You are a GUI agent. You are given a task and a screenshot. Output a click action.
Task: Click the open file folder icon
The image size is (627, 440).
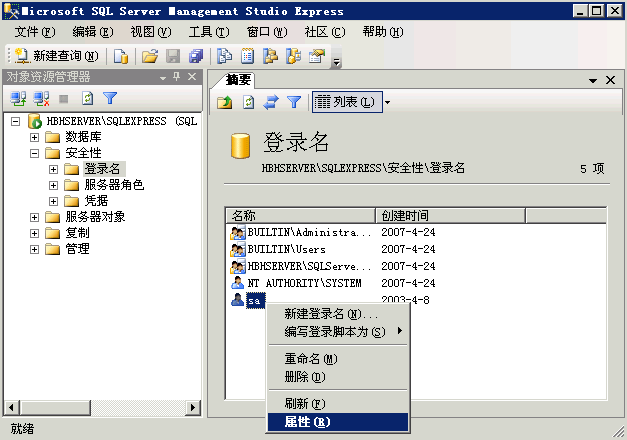click(150, 56)
